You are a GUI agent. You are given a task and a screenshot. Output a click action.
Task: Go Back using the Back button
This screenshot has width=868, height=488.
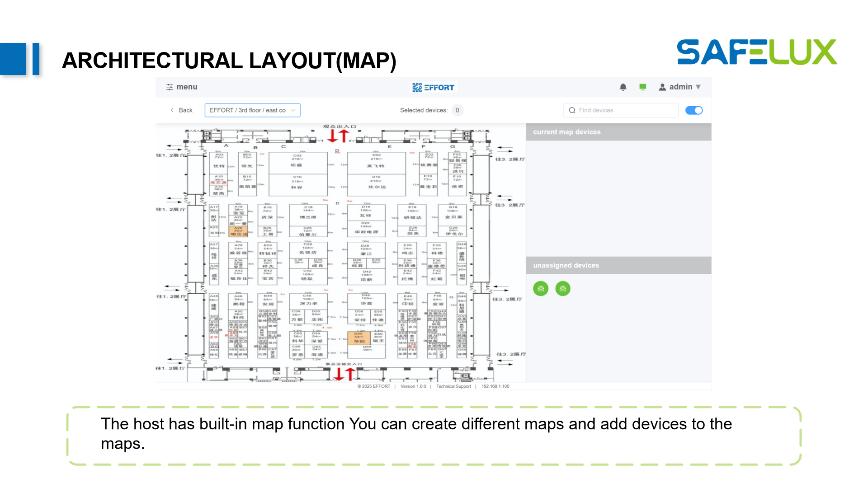point(182,110)
